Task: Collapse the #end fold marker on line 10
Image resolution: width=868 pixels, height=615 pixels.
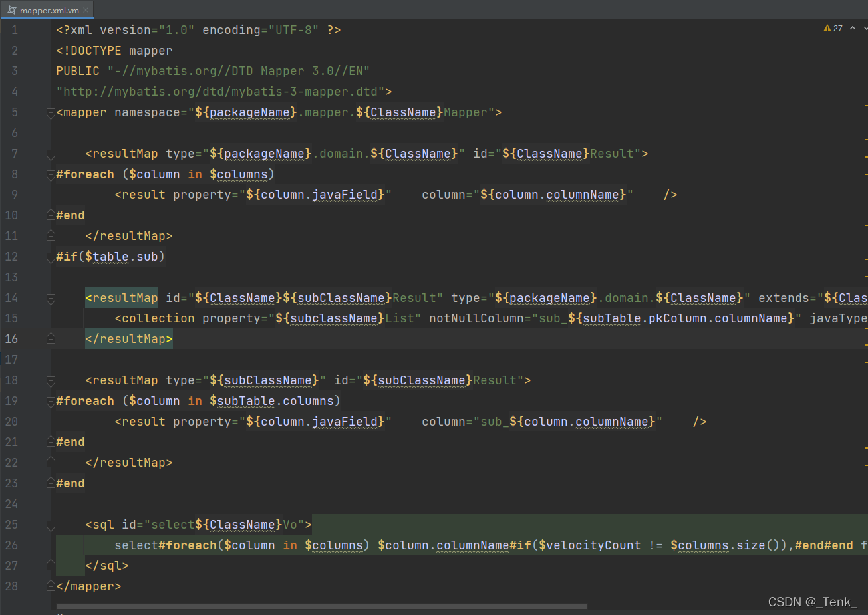Action: pyautogui.click(x=51, y=215)
